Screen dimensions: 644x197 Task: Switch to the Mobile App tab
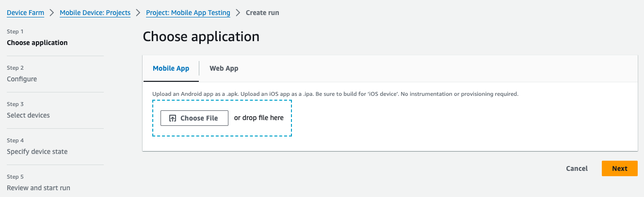tap(171, 68)
